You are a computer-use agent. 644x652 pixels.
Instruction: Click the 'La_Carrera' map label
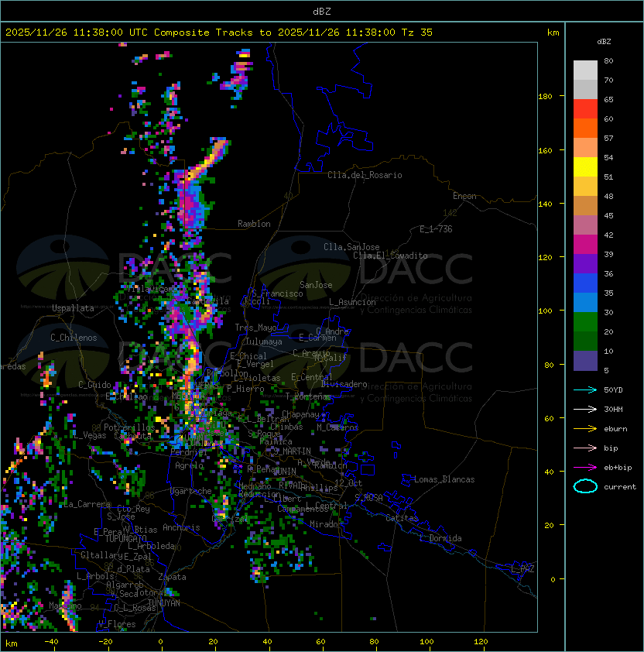coord(87,504)
